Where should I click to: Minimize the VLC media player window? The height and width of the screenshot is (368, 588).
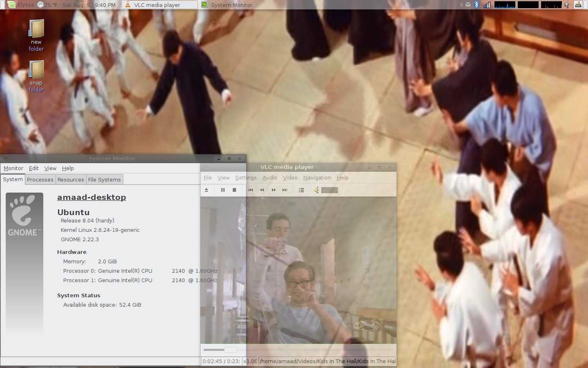click(369, 167)
